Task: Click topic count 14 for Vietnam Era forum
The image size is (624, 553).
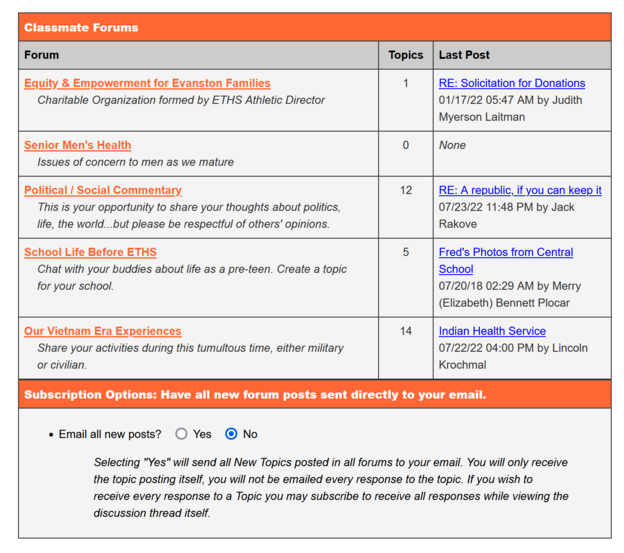Action: 405,331
